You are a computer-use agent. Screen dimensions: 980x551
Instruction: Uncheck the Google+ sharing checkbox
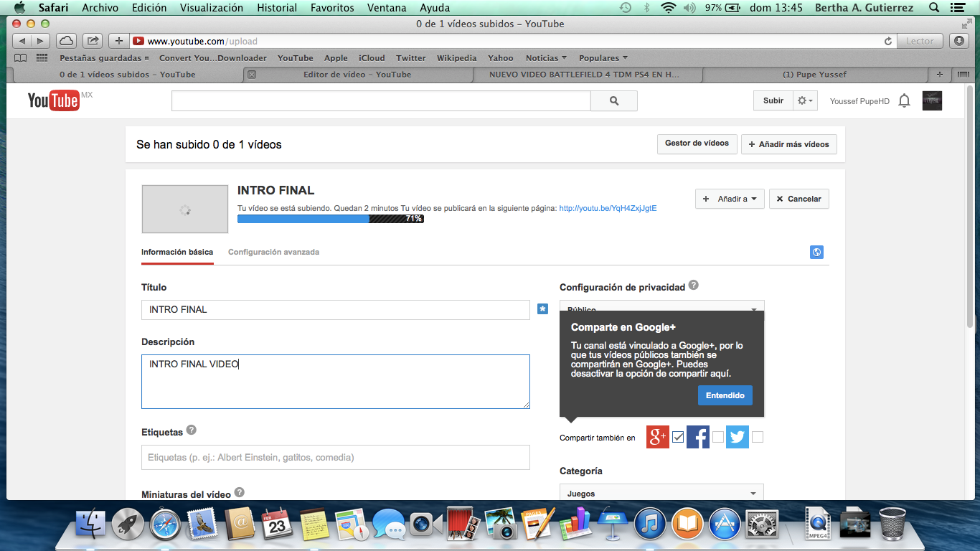[678, 437]
